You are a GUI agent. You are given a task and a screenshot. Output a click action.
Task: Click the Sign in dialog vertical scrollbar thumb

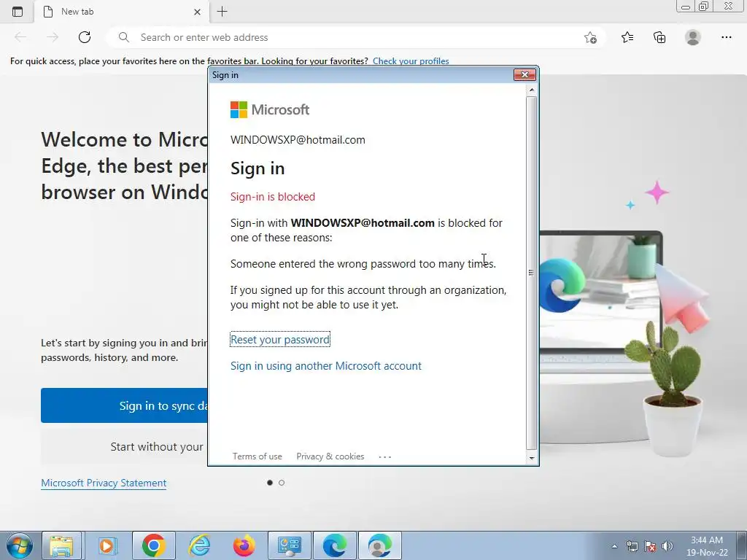tap(532, 273)
